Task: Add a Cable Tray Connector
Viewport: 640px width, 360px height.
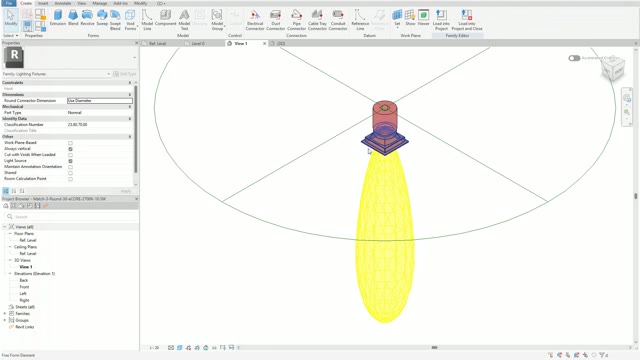Action: point(317,20)
